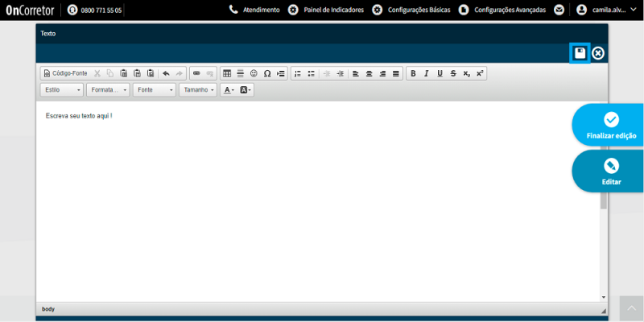Click the editor scrollbar down arrow
Screen dimensions: 644x322
coord(603,297)
